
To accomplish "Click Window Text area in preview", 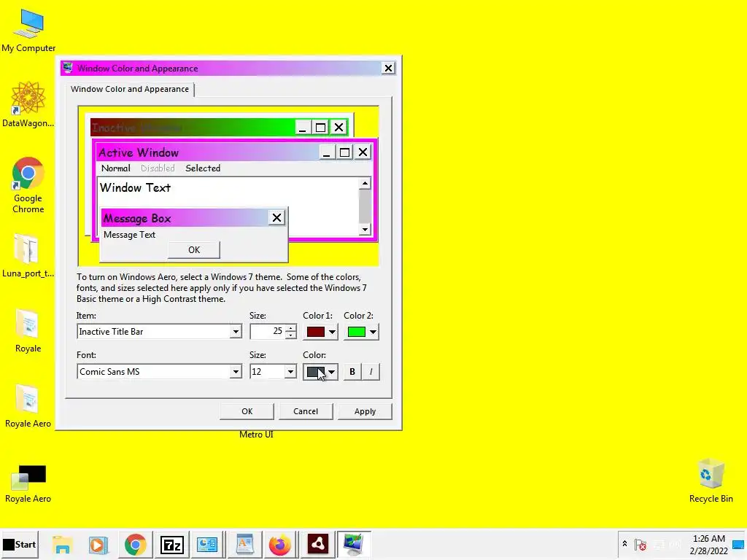I will click(x=135, y=187).
